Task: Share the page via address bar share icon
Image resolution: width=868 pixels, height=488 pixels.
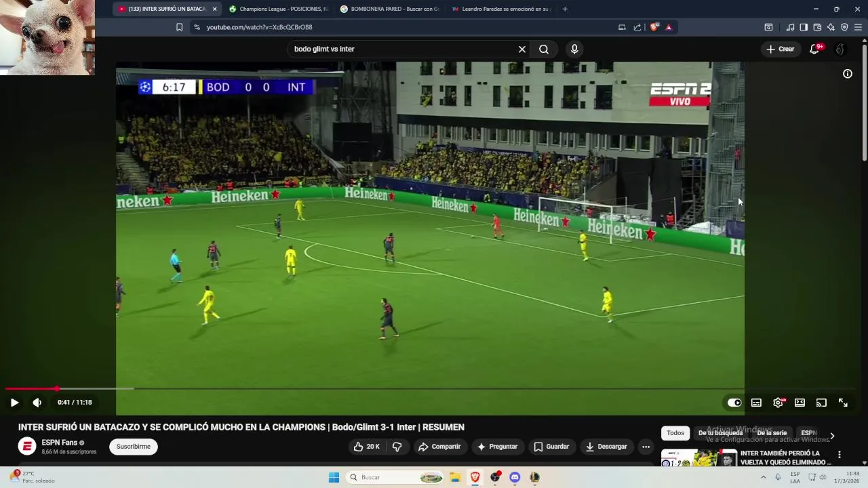Action: click(x=637, y=27)
